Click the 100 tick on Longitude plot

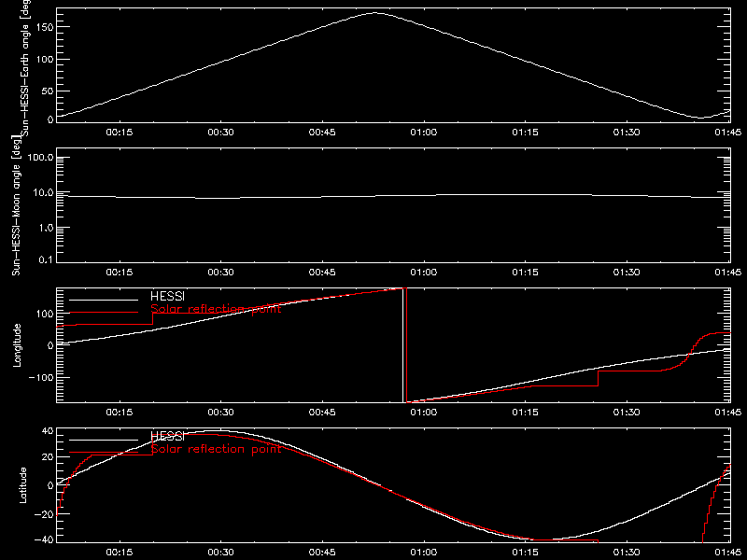(x=46, y=314)
